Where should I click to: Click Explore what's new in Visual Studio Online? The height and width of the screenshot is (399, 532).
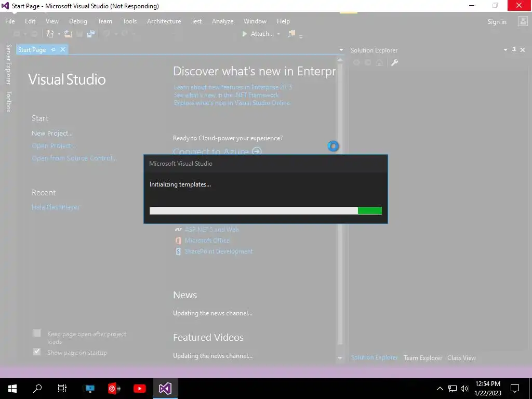click(232, 103)
